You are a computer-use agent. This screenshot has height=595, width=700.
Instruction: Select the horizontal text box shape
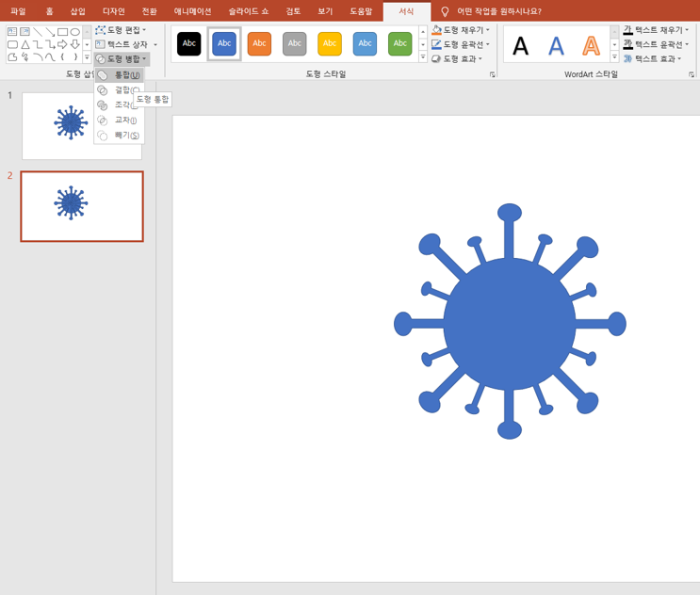12,32
